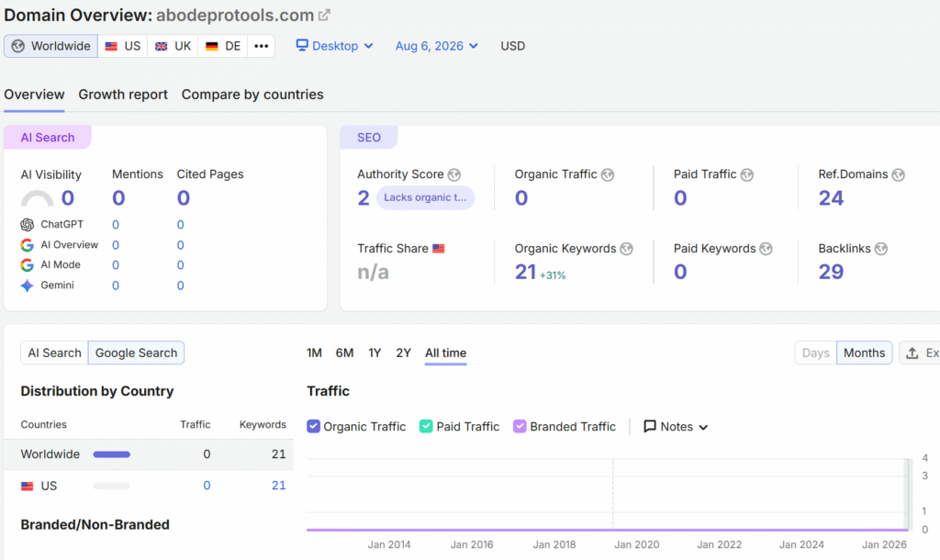Select the 1M time range
This screenshot has height=560, width=940.
point(314,353)
